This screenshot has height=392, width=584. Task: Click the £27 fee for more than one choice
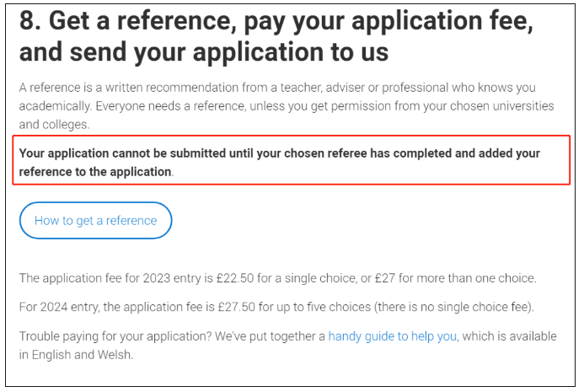[384, 278]
